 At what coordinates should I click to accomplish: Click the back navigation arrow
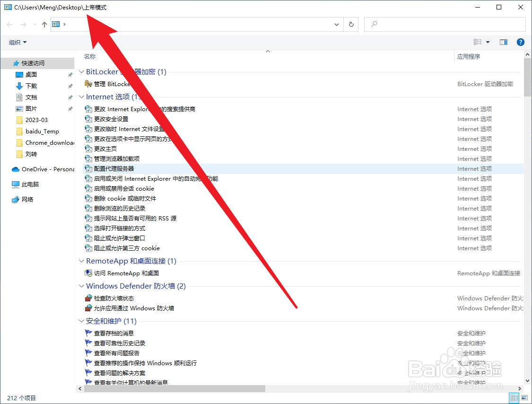[9, 25]
